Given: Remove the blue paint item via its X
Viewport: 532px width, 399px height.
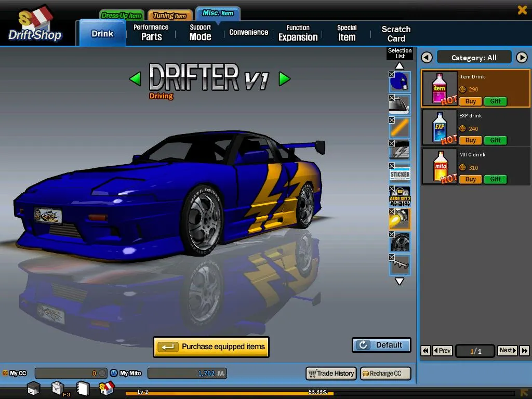Looking at the screenshot, I should point(392,74).
